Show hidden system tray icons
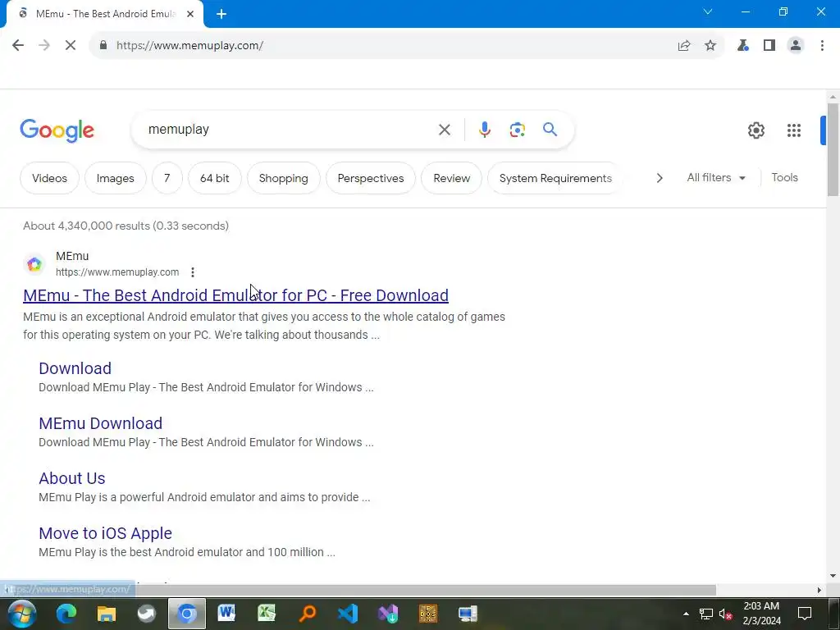Viewport: 840px width, 630px height. (686, 614)
